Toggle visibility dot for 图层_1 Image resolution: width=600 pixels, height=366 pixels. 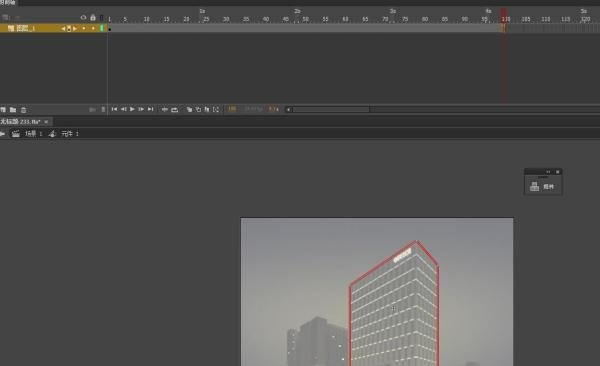(x=84, y=28)
